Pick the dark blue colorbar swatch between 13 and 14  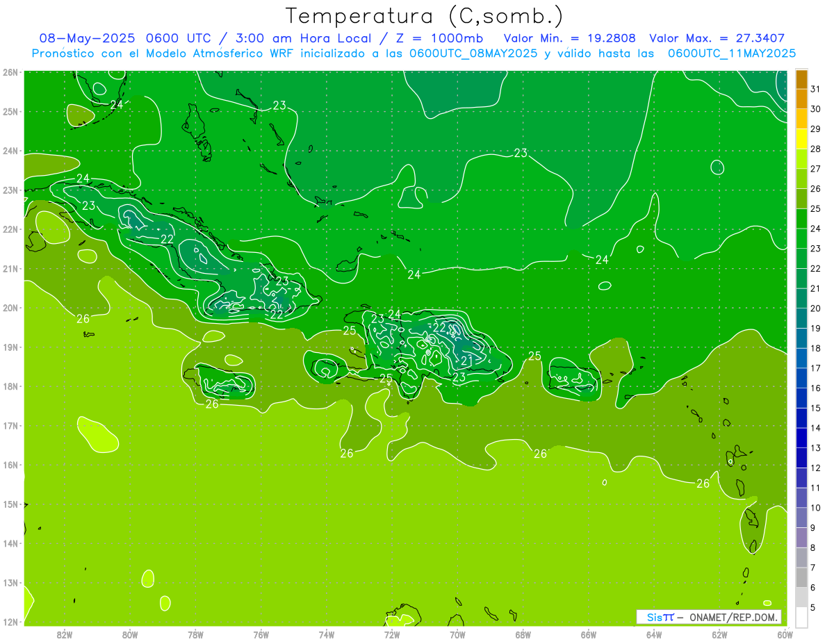coord(801,438)
